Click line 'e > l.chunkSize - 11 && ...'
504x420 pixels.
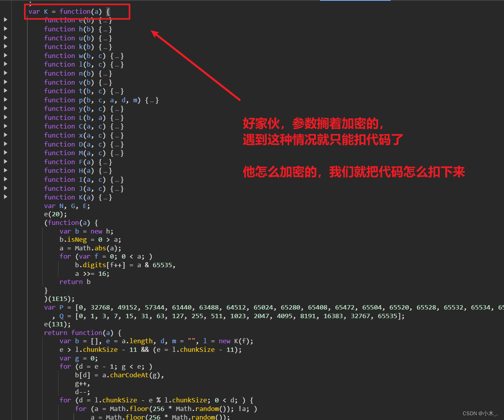[151, 350]
